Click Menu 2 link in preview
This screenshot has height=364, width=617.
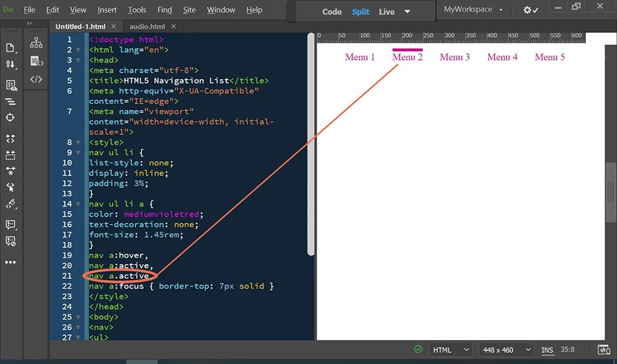click(407, 57)
